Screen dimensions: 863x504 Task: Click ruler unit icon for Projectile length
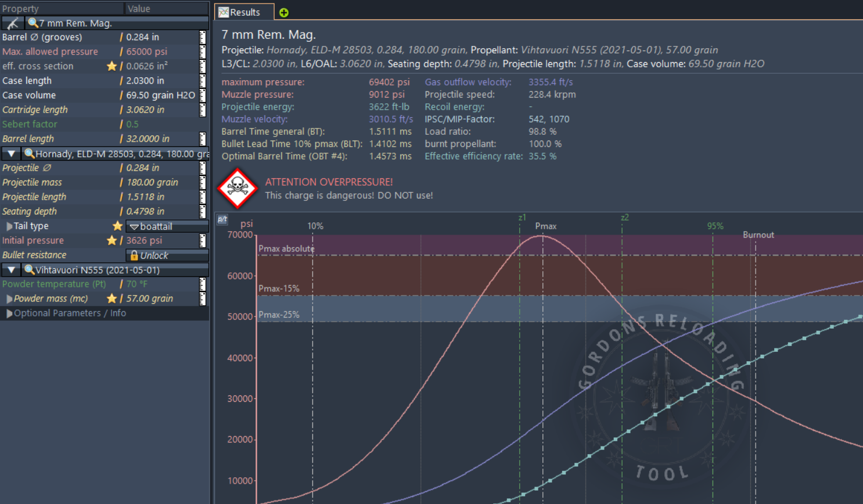pyautogui.click(x=203, y=197)
